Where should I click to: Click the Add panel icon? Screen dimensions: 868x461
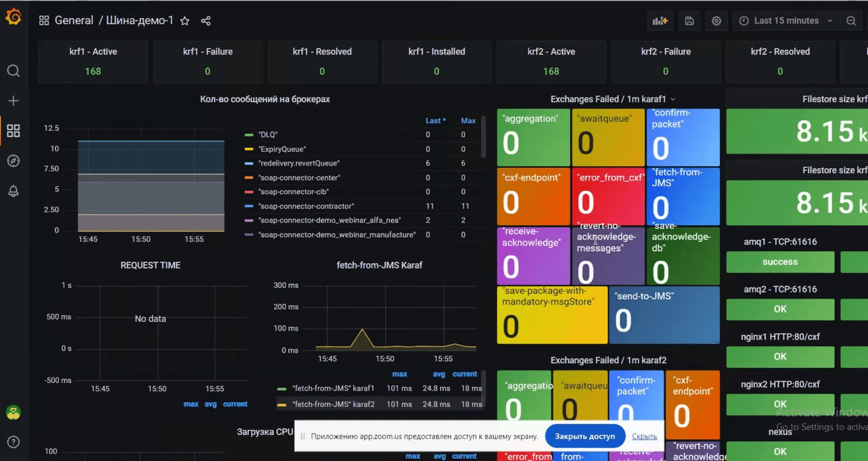click(660, 21)
